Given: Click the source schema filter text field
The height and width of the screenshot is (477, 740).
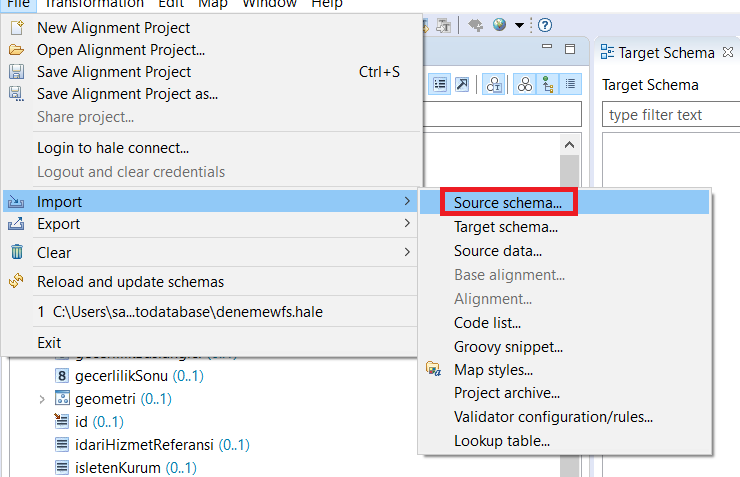Looking at the screenshot, I should tap(503, 114).
